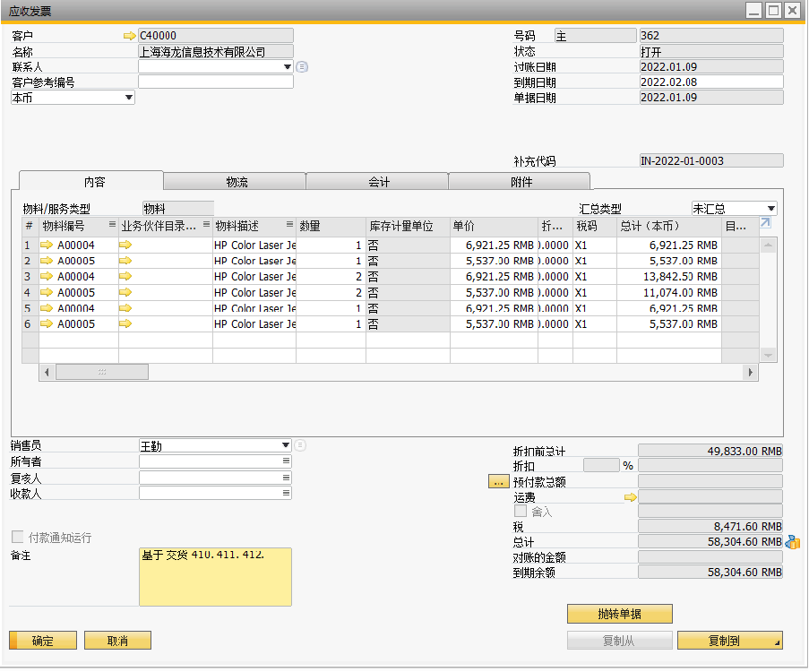
Task: Click the row 1 item number link arrow
Action: pyautogui.click(x=47, y=246)
